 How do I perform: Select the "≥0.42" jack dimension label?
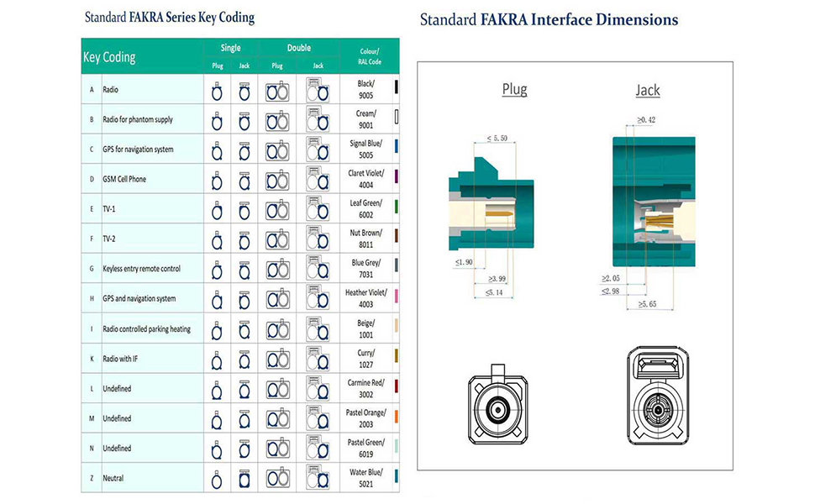click(647, 120)
